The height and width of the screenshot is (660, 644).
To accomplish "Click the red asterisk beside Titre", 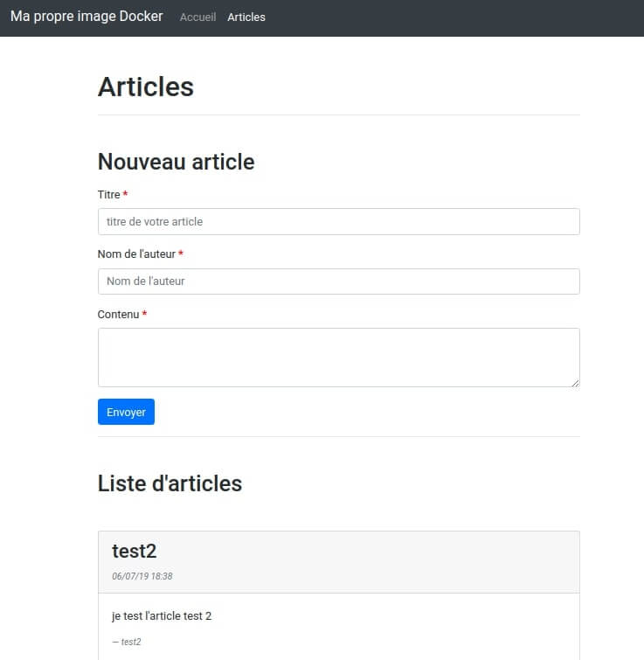I will coord(126,195).
